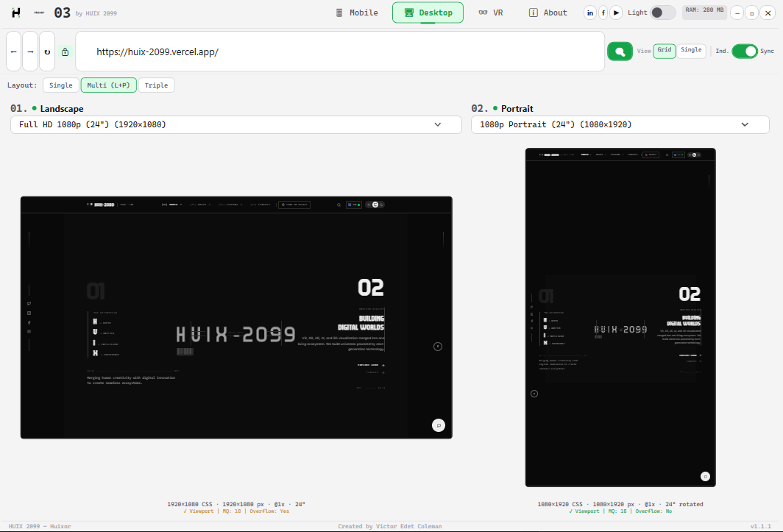The height and width of the screenshot is (532, 783).
Task: Click the URL address input field
Action: pos(339,52)
